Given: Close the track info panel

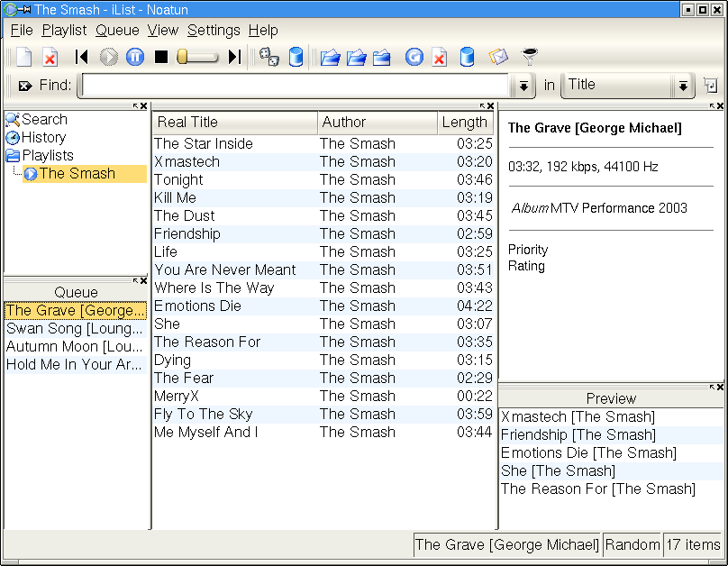Looking at the screenshot, I should click(x=720, y=106).
